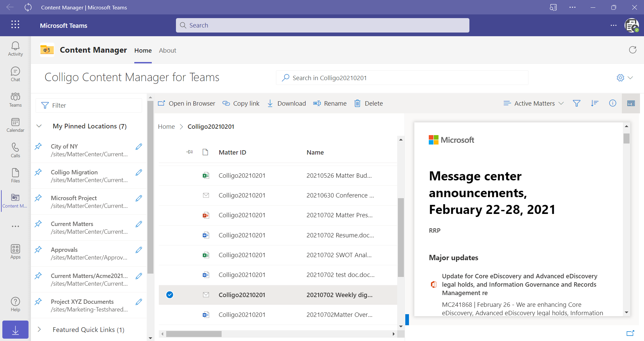Open the pop-out app icon in title bar
The height and width of the screenshot is (341, 644).
pyautogui.click(x=553, y=7)
